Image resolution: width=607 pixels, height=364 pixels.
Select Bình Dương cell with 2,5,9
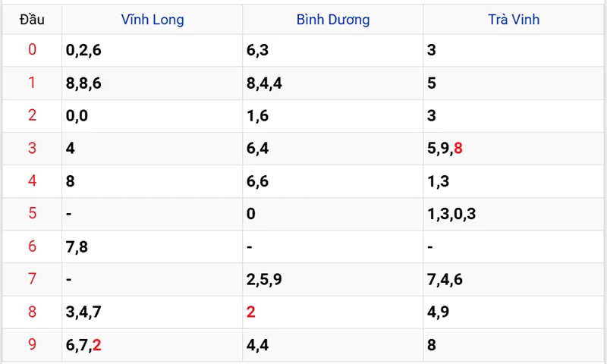(x=265, y=280)
